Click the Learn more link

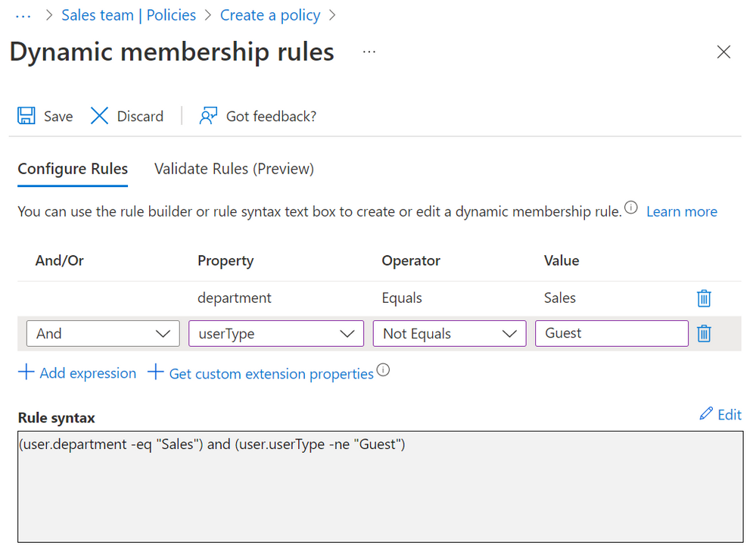(680, 211)
